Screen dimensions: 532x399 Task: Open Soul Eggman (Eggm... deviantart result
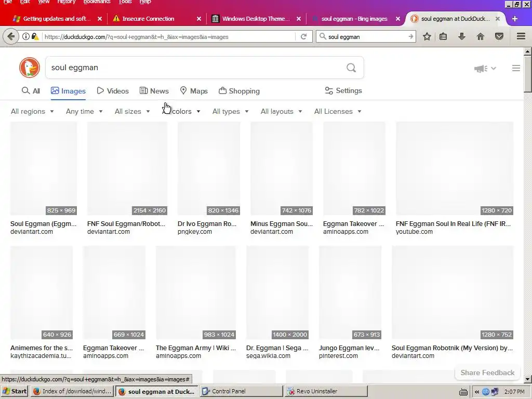tap(44, 223)
